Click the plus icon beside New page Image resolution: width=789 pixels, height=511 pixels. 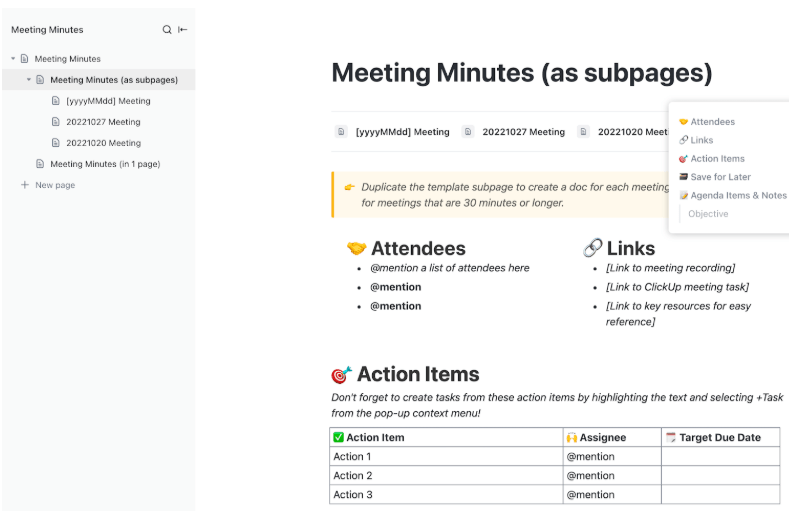pos(25,185)
